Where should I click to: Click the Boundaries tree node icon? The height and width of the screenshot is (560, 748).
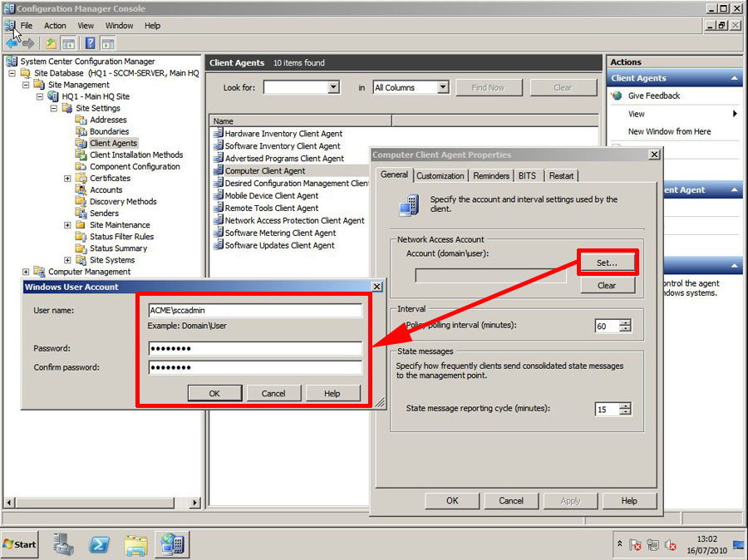(81, 131)
